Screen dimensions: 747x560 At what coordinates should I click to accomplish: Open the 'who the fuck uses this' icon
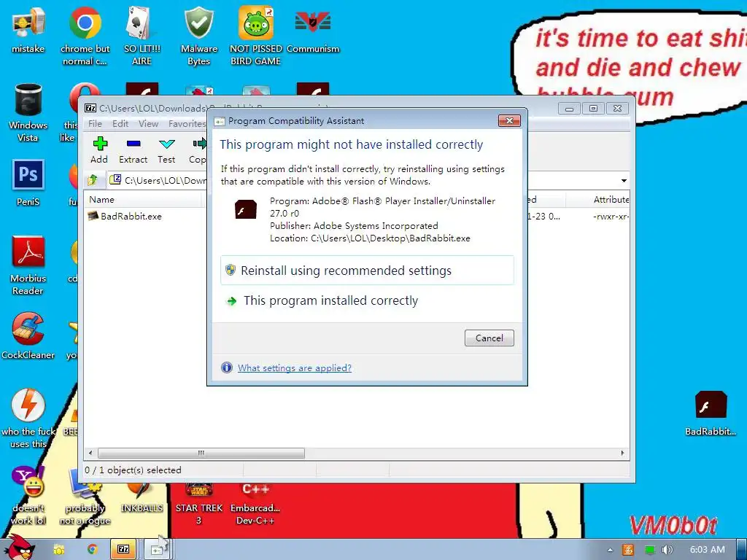click(28, 419)
